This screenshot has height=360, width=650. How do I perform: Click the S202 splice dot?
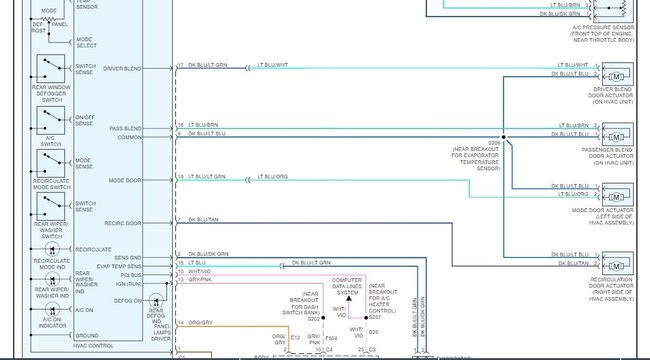pos(323,318)
